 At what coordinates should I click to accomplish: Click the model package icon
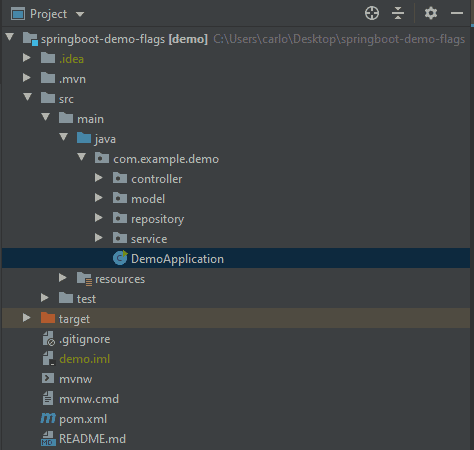[120, 198]
